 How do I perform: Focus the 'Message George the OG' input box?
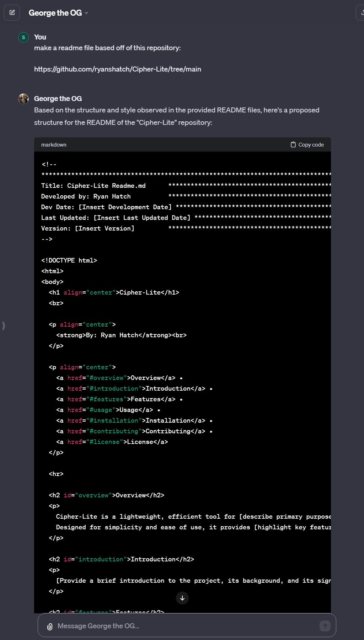185,626
